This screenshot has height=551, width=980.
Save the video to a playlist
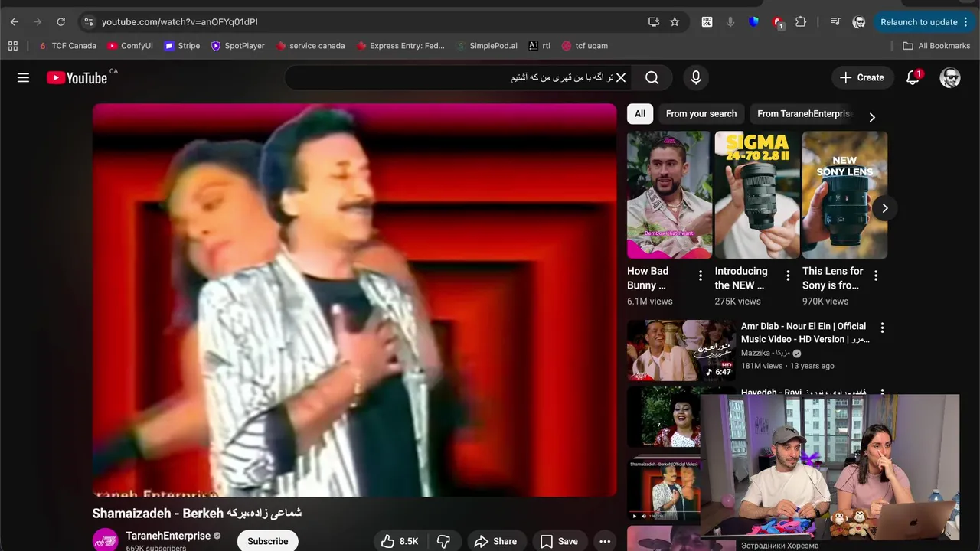coord(560,541)
